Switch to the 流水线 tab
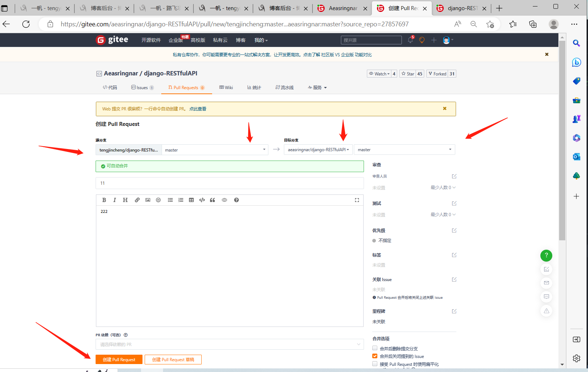 point(285,88)
